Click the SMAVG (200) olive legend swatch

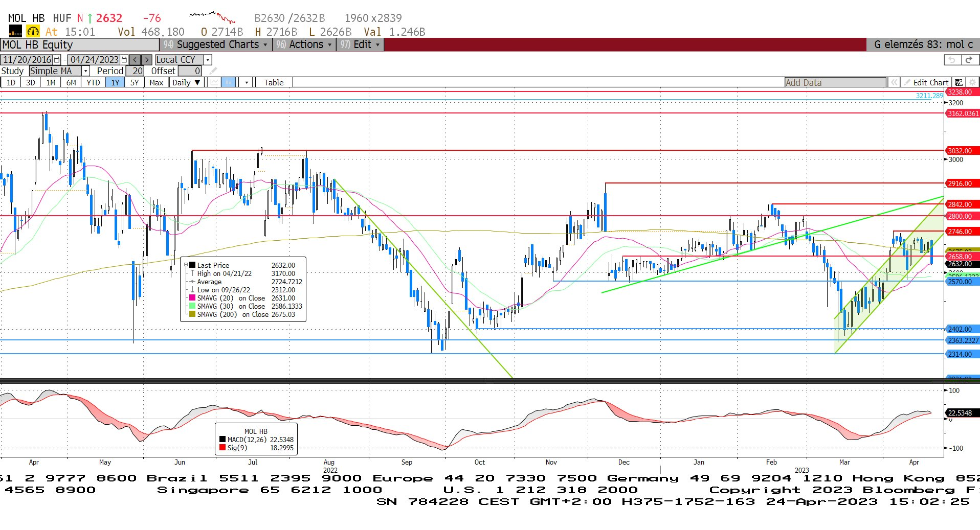coord(192,314)
